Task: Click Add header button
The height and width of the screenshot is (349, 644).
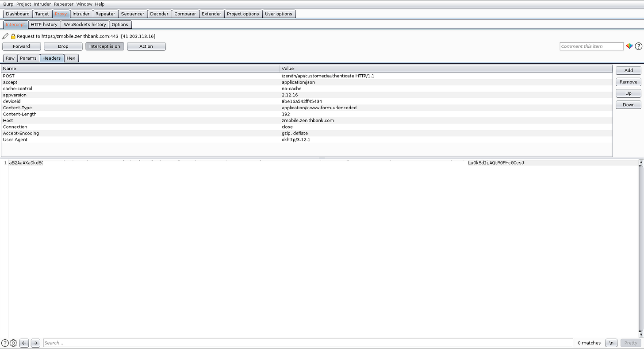Action: tap(629, 70)
